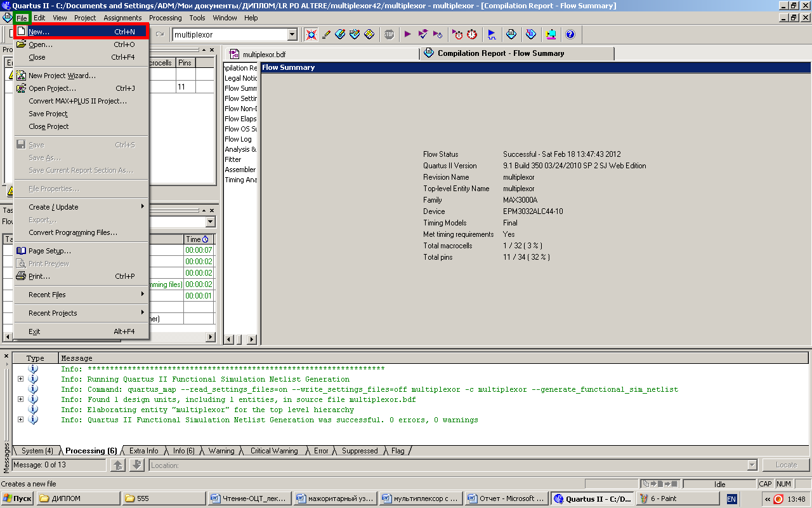Start Classic Timing Analyzer play-clock icon
This screenshot has height=508, width=812.
pos(438,34)
